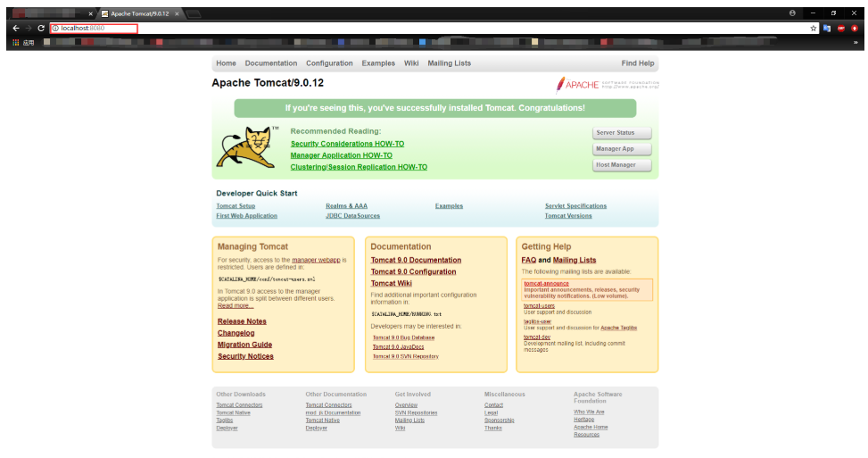Screen dimensions: 868x458
Task: Click the Server Status button
Action: pos(622,133)
